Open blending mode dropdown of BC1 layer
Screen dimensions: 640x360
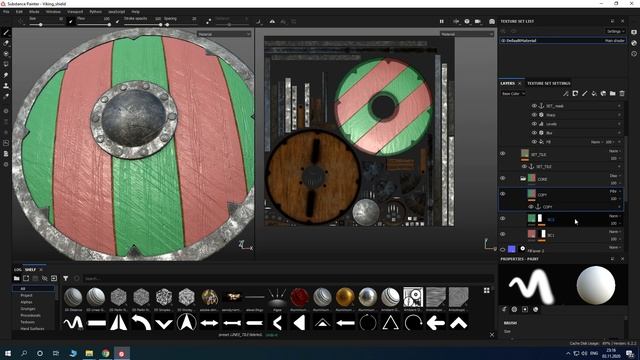615,231
